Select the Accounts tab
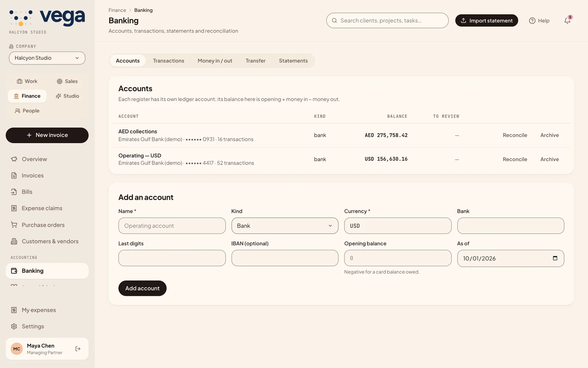Image resolution: width=588 pixels, height=368 pixels. [x=128, y=61]
